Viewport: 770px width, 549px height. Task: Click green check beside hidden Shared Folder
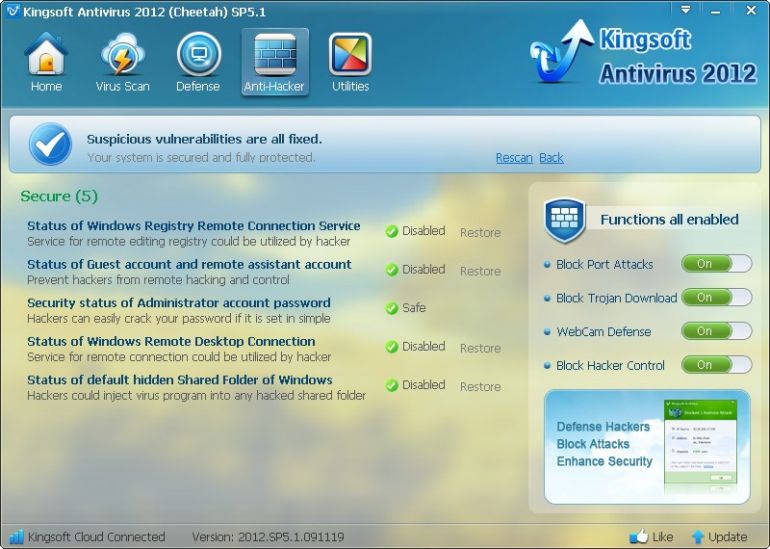[x=391, y=385]
